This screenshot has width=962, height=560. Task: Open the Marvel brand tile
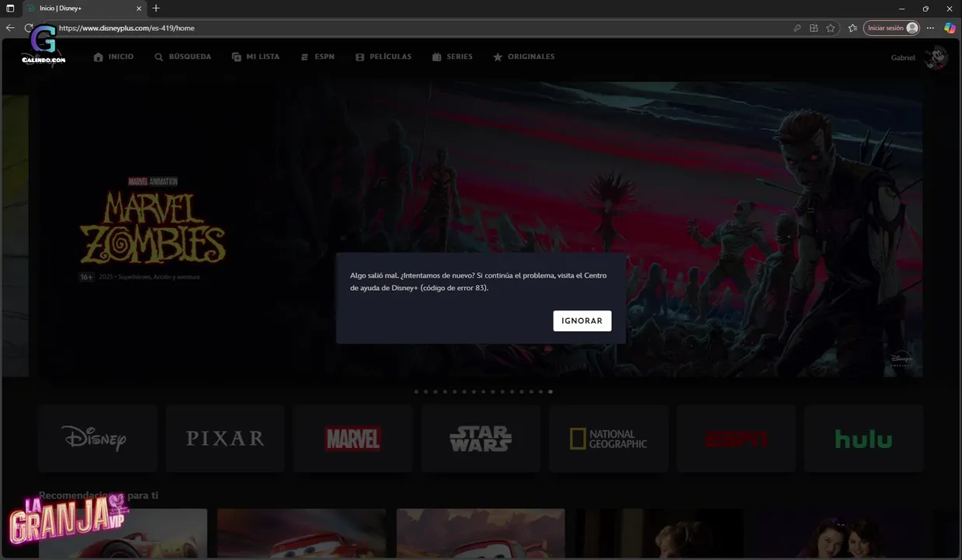coord(353,438)
